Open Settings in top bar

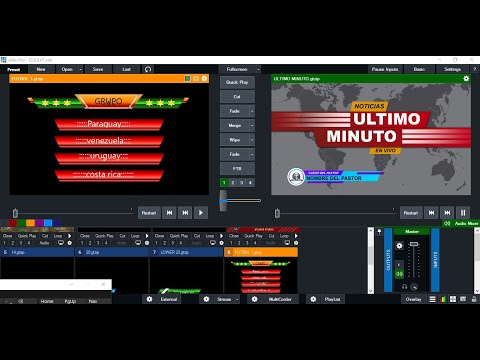452,69
